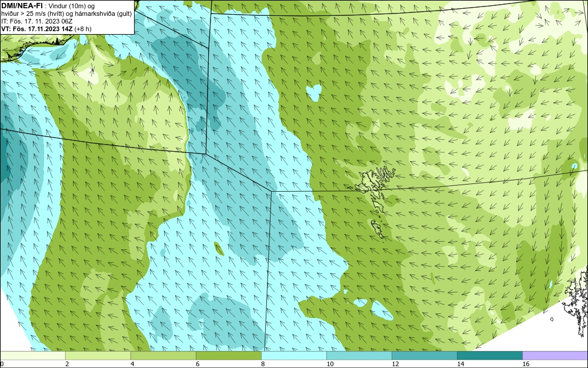
Task: Click legend scale label '16'
Action: pyautogui.click(x=526, y=364)
